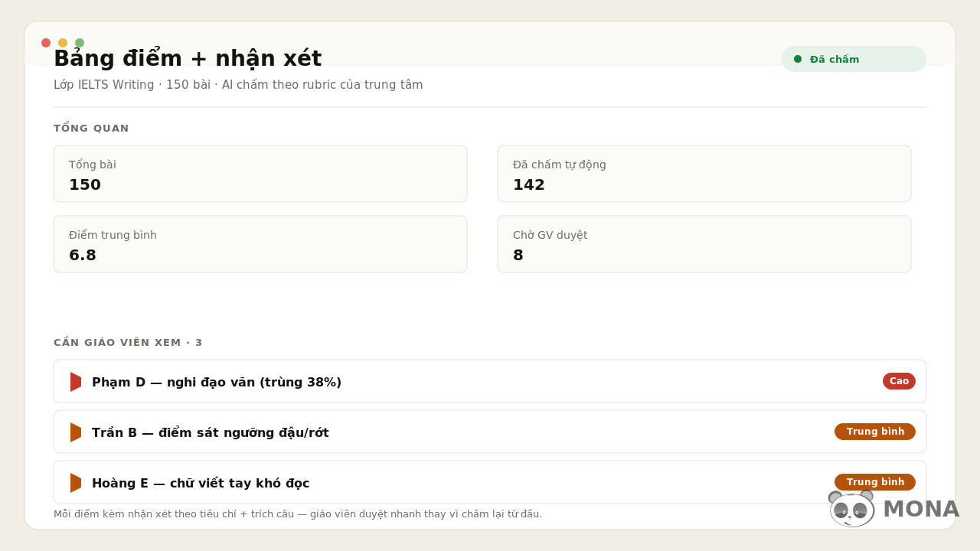Open the Điểm trung bình 6.8 card
This screenshot has width=980, height=551.
click(x=260, y=244)
